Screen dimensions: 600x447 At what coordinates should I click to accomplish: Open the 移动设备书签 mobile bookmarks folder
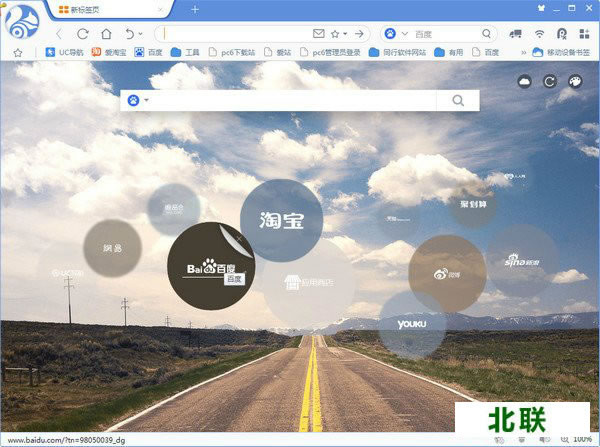tap(561, 52)
